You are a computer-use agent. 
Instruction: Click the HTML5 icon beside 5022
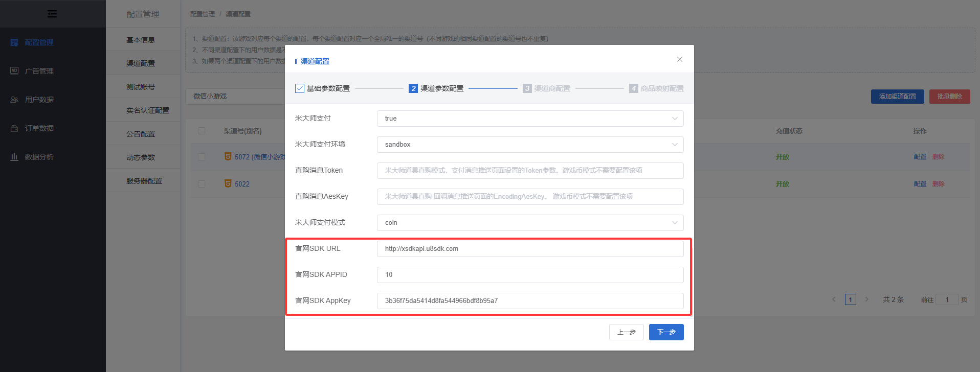(x=228, y=183)
